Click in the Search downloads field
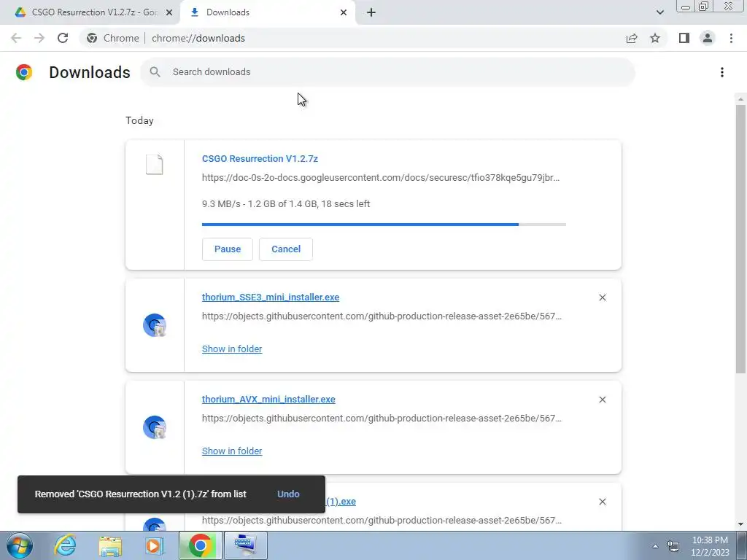The image size is (747, 560). point(388,72)
